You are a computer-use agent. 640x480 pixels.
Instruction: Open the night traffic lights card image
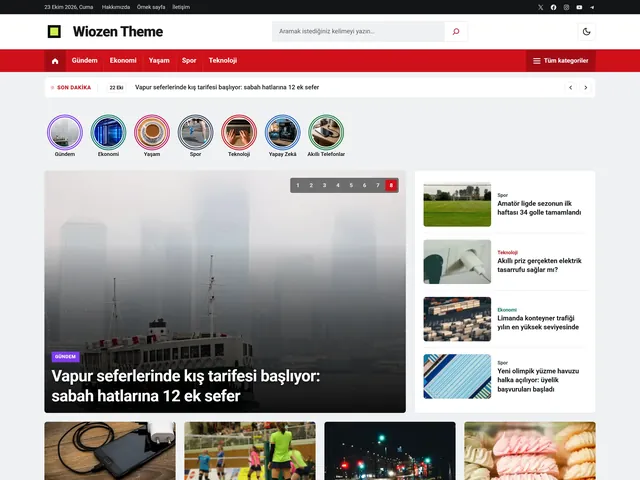[x=390, y=451]
